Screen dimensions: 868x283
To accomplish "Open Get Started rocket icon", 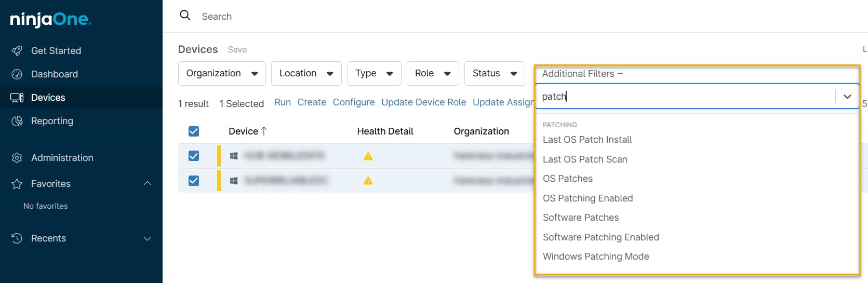I will click(17, 51).
